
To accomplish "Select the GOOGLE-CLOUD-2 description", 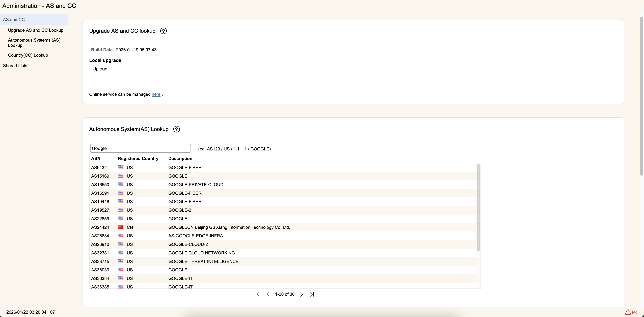I will pos(188,244).
